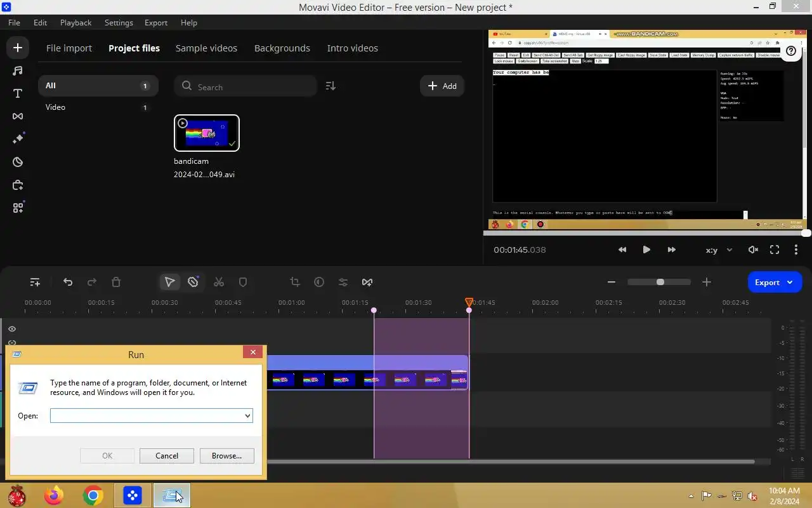The height and width of the screenshot is (508, 812).
Task: Click Cancel in the Run dialog
Action: point(167,456)
